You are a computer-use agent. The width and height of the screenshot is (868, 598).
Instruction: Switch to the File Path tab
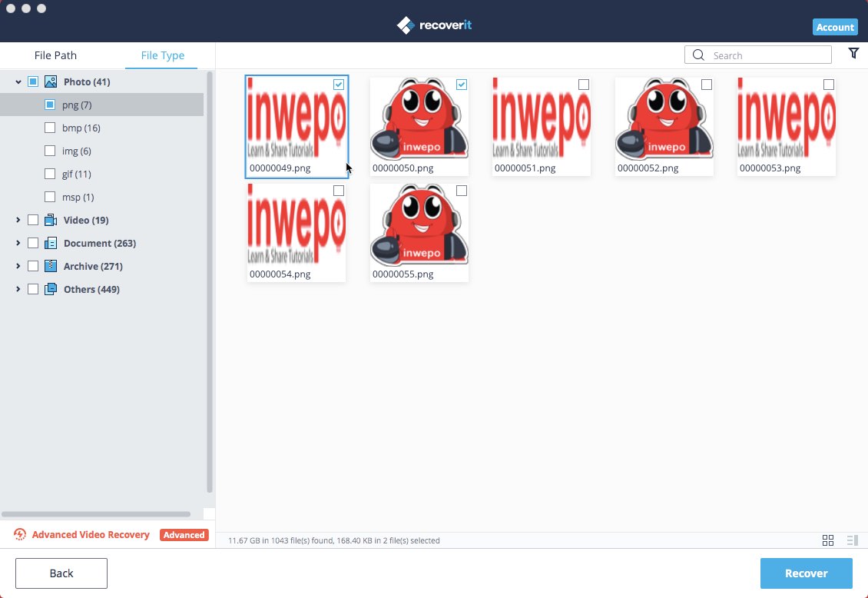(x=55, y=55)
